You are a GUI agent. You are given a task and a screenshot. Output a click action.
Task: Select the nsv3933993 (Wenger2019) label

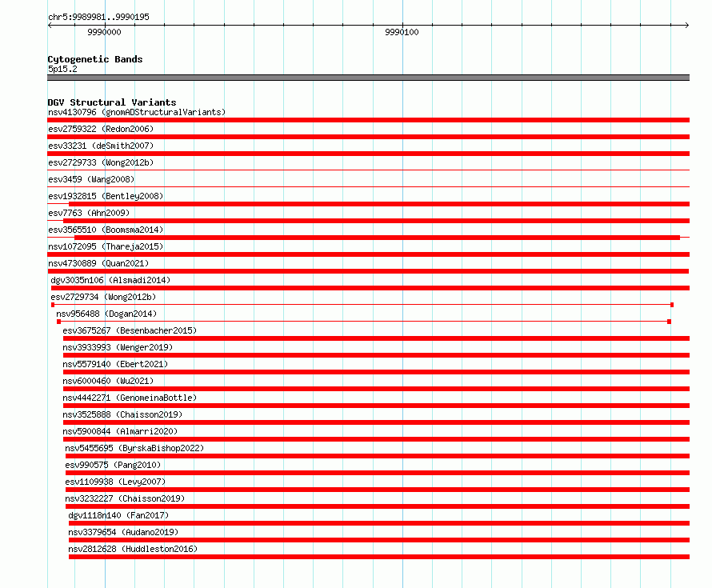point(118,347)
